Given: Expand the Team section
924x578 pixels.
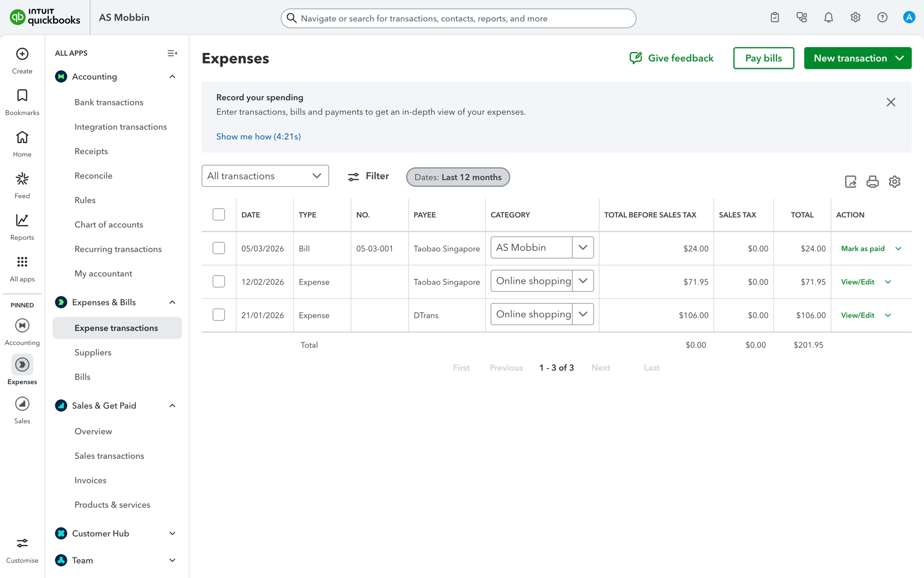Looking at the screenshot, I should [172, 560].
